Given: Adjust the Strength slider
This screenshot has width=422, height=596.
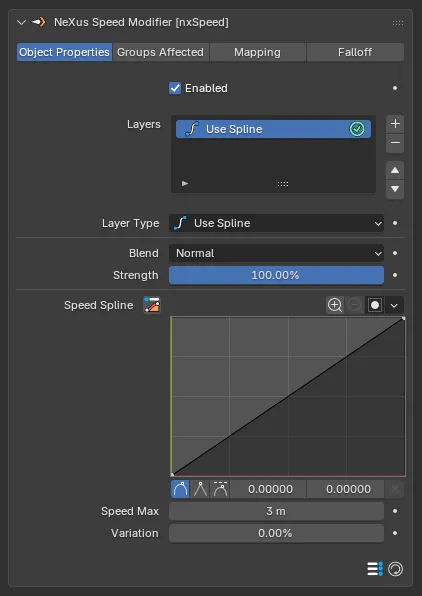Looking at the screenshot, I should (x=276, y=275).
